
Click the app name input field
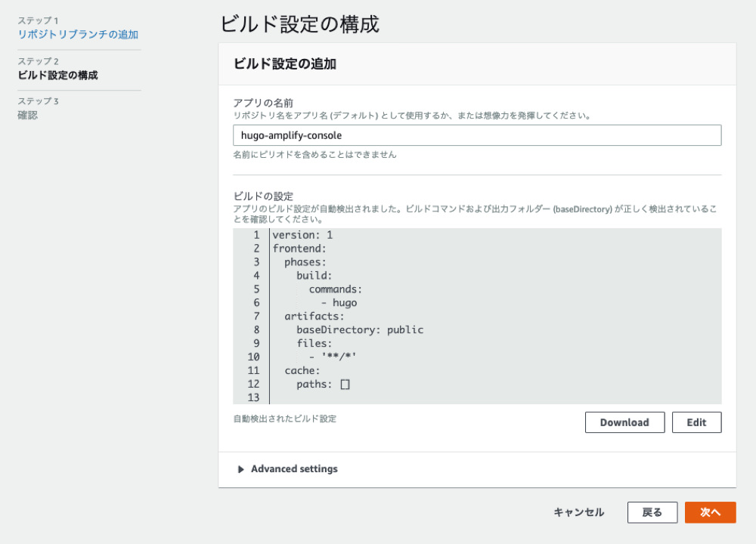click(478, 134)
